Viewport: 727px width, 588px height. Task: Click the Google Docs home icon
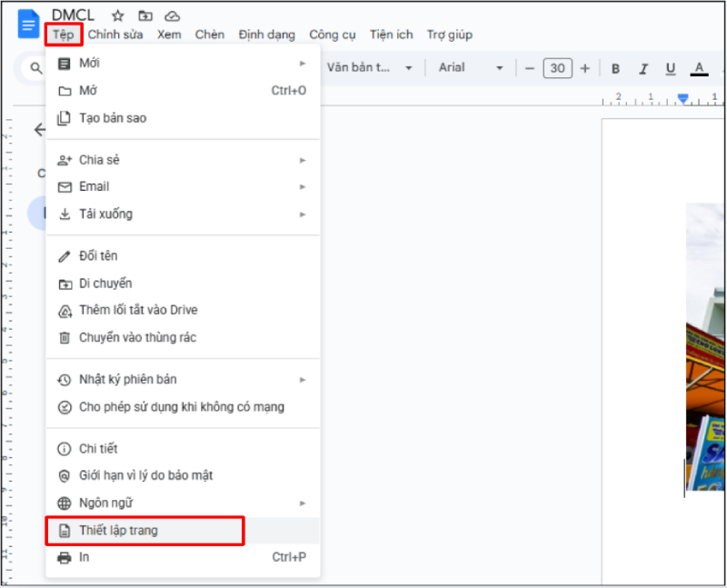28,24
